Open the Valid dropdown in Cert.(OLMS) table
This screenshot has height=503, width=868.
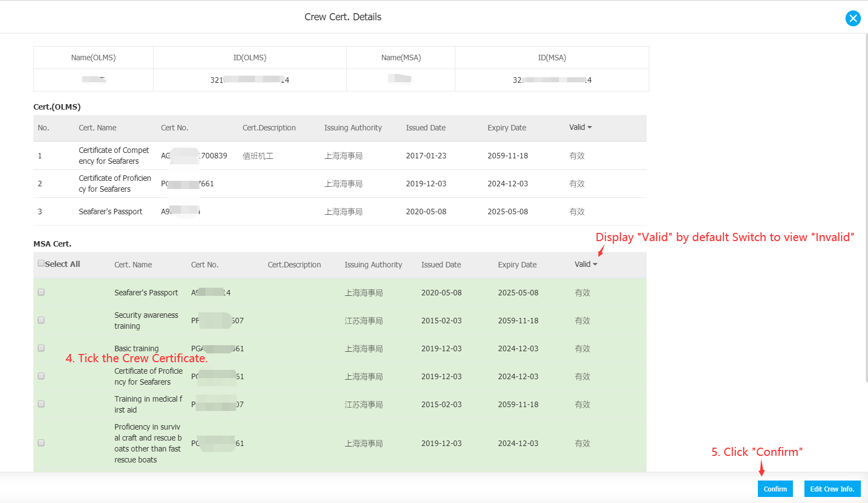580,127
